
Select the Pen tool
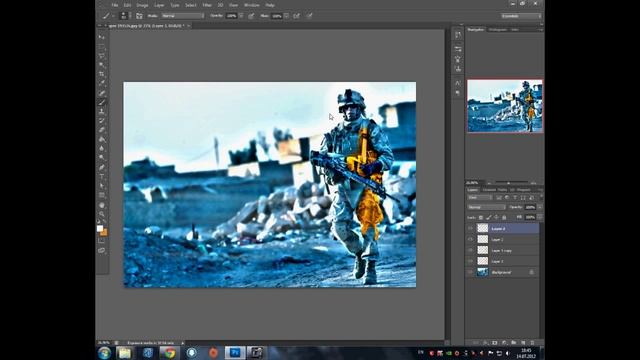tap(102, 167)
